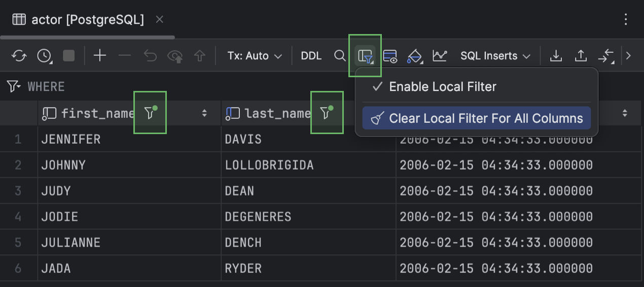Toggle the first_name column local filter

[150, 113]
